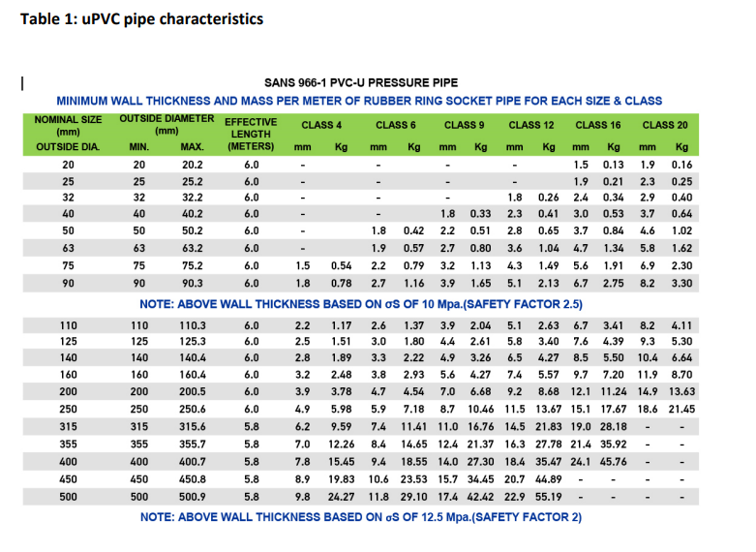Click the 'OUTSIDE DIA.' sub-header
Screen dimensions: 756x552
(x=68, y=146)
